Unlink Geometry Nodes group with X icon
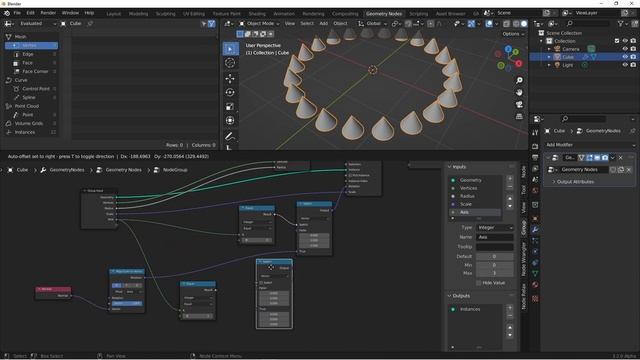This screenshot has width=640, height=360. 629,169
